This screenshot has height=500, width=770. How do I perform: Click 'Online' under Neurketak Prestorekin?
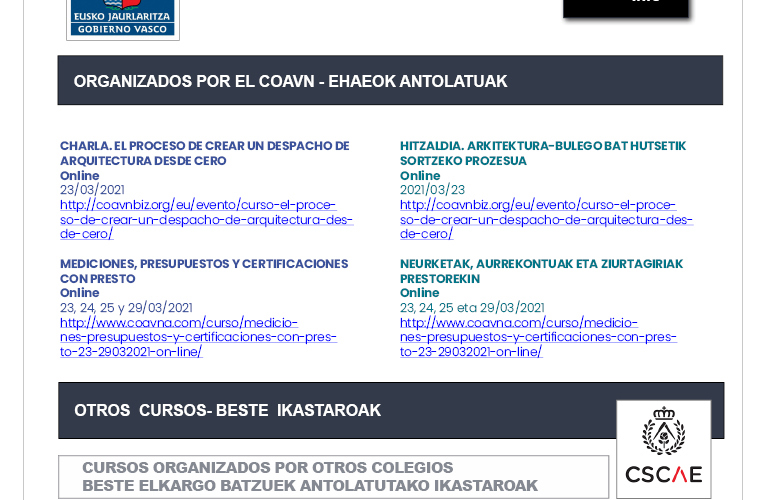coord(420,293)
